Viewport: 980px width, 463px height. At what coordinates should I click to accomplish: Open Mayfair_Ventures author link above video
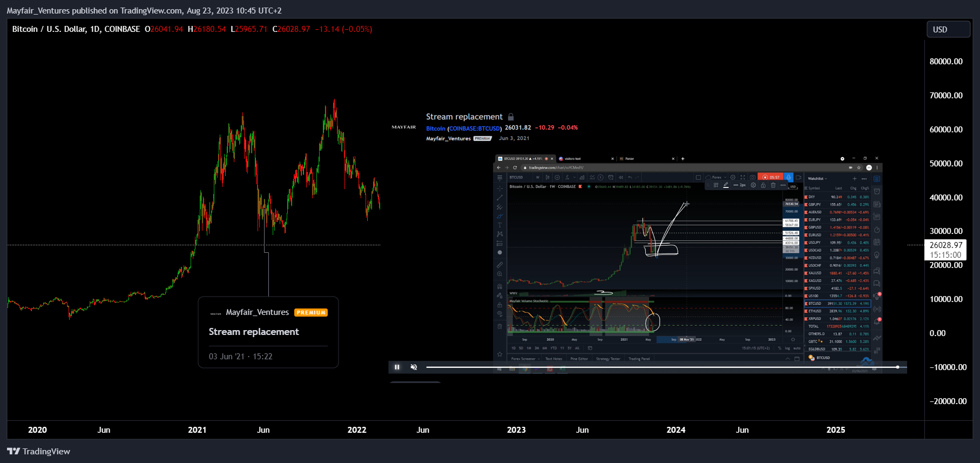pyautogui.click(x=448, y=138)
